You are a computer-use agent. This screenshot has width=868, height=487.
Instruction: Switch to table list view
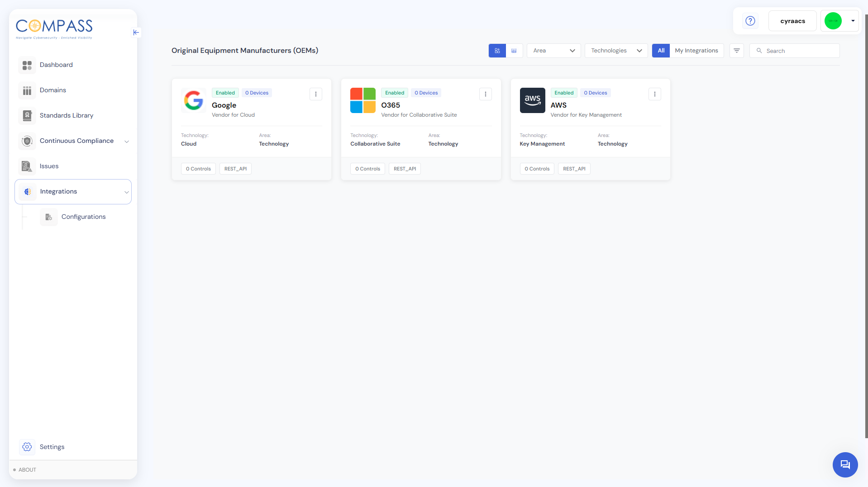(514, 51)
